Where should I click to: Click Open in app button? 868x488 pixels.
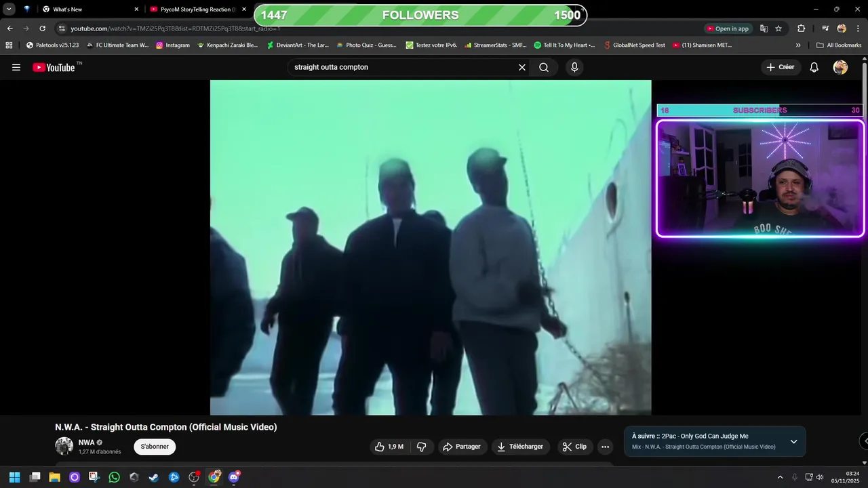tap(728, 28)
